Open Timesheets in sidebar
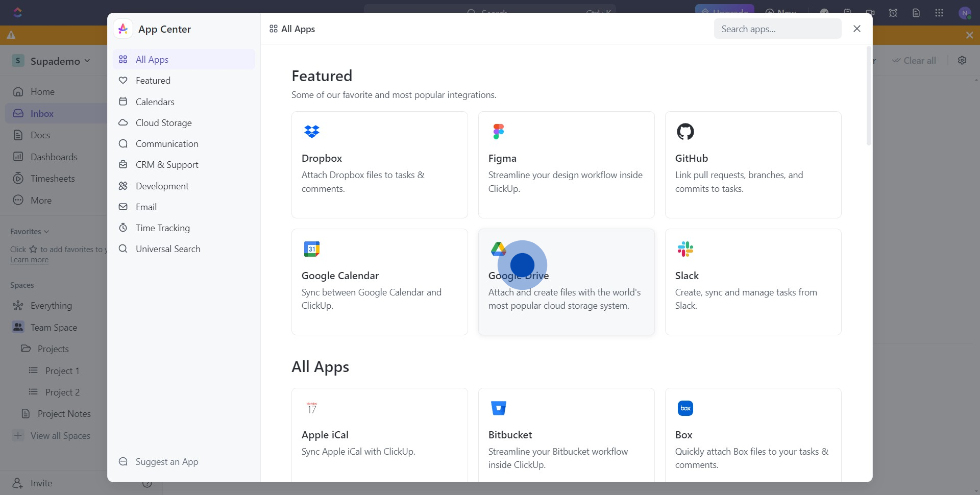This screenshot has height=495, width=980. 53,178
